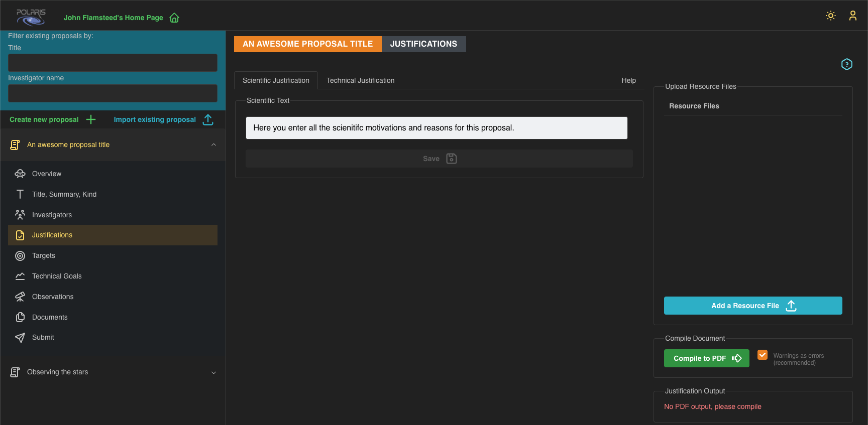Open the Help tab
This screenshot has height=425, width=868.
coord(628,80)
